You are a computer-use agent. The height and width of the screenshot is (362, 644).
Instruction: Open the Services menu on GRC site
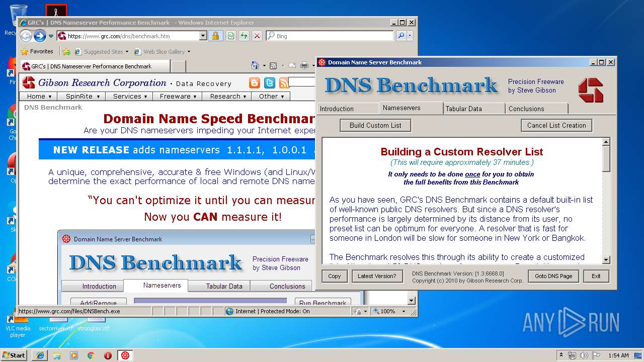[130, 96]
